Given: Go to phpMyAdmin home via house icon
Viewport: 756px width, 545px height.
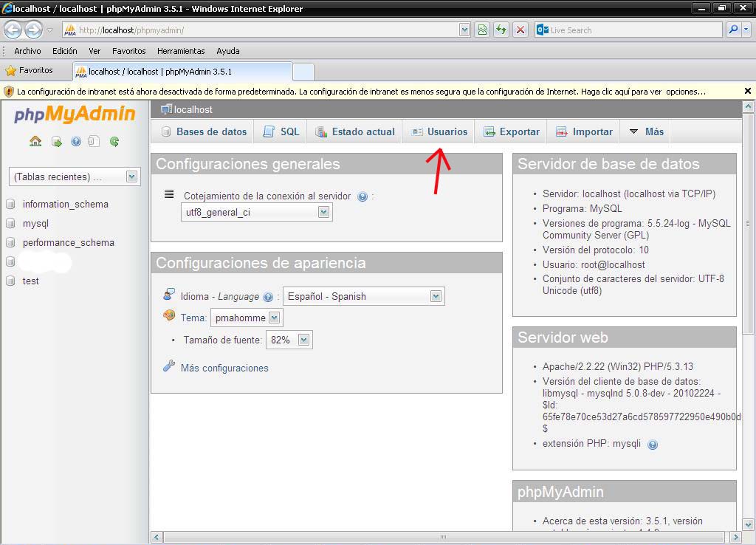Looking at the screenshot, I should 35,141.
